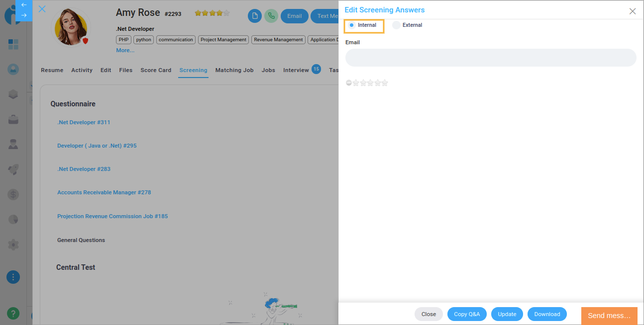Click the gray Close button in footer

pos(429,314)
